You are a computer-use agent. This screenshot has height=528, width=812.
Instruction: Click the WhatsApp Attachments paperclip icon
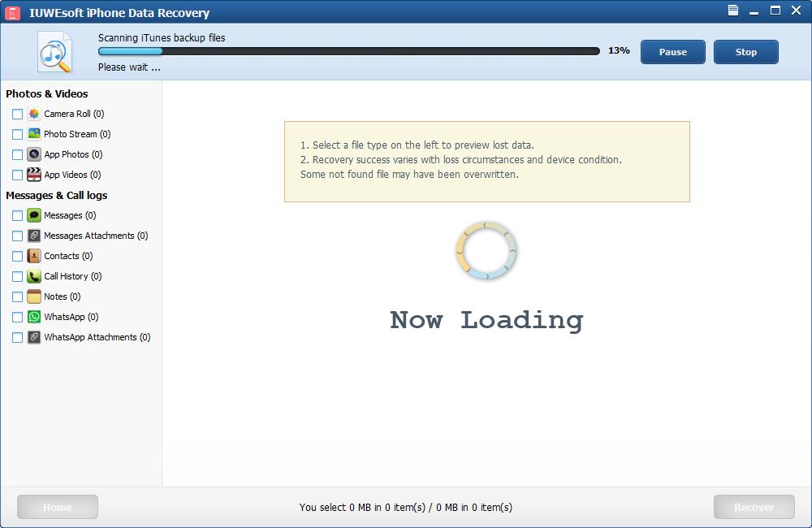click(33, 337)
